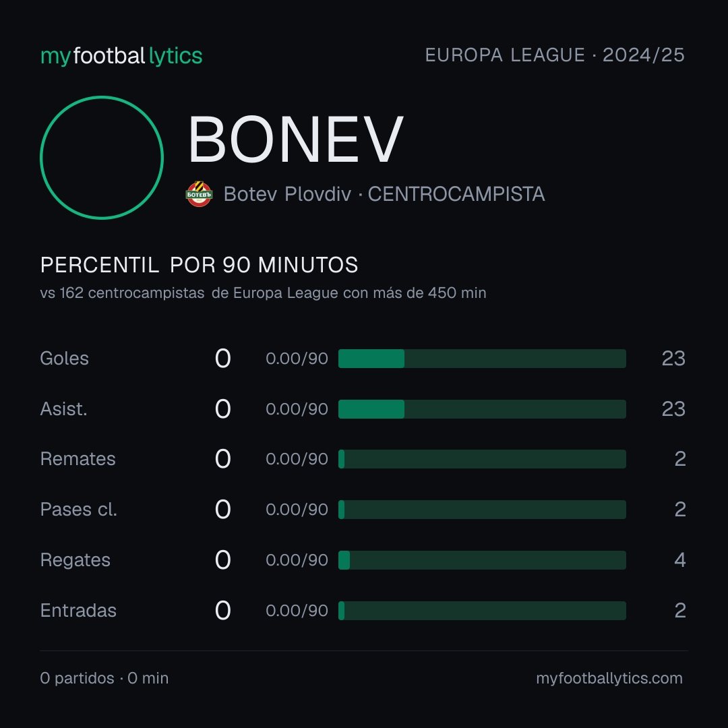Click the Pases cl. percentile bar
Image resolution: width=728 pixels, height=728 pixels.
[482, 510]
